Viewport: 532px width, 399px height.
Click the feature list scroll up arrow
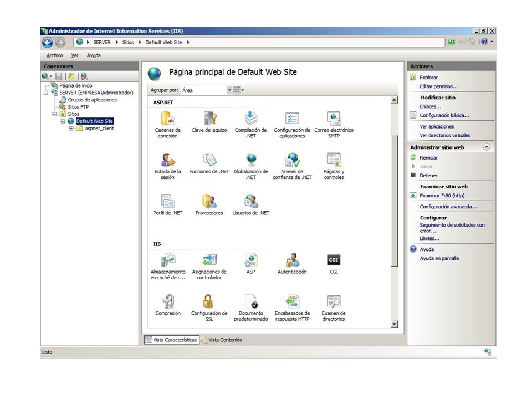tap(394, 100)
